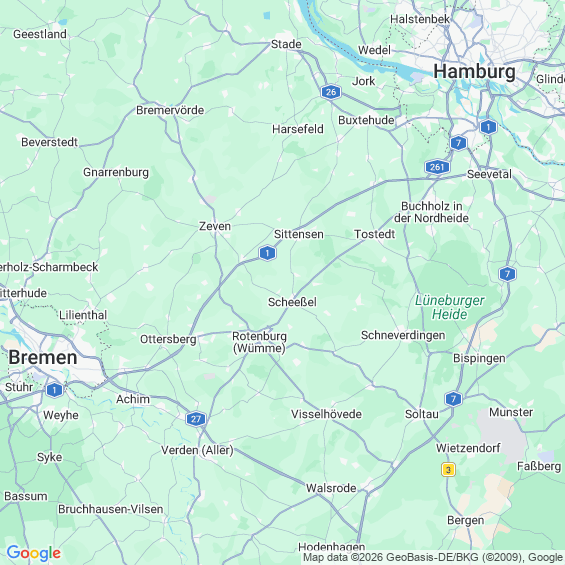This screenshot has width=565, height=565.
Task: Click the Verden (Aller) town label
Action: (197, 450)
